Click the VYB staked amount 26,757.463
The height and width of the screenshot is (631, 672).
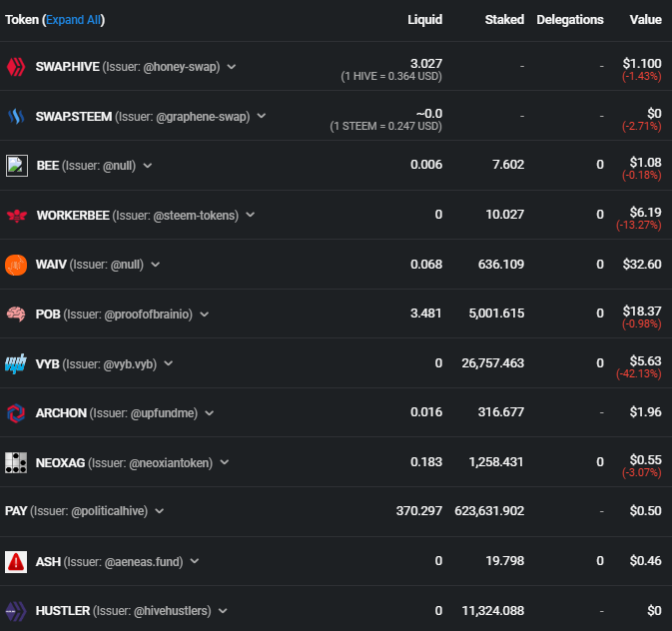[x=493, y=363]
